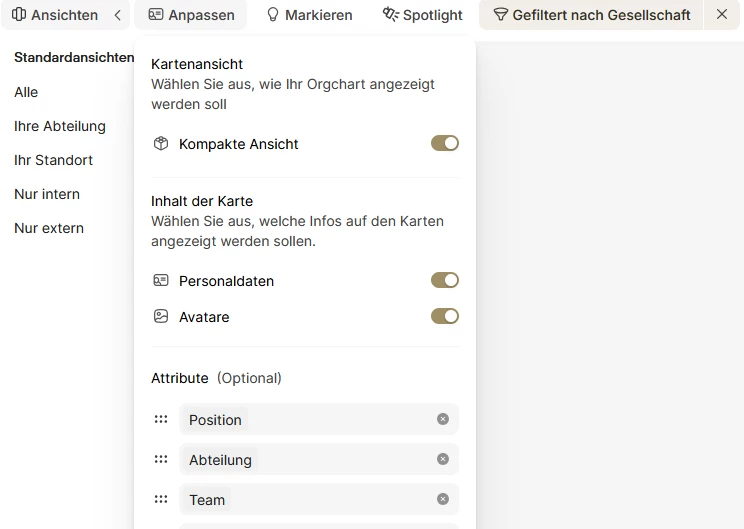The height and width of the screenshot is (529, 744).
Task: Dismiss the Gesellschaft filter with X
Action: pos(722,14)
